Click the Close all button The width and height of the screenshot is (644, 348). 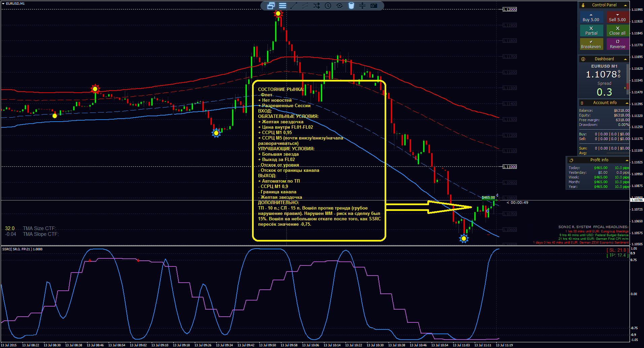(617, 31)
